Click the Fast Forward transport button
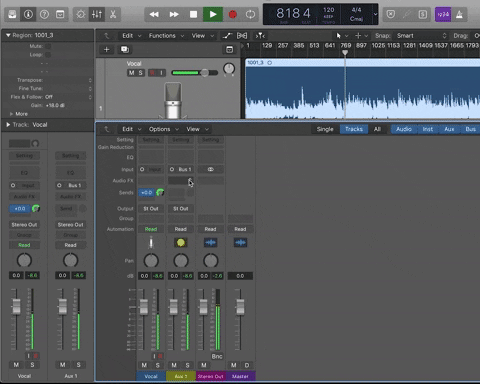 (x=174, y=14)
